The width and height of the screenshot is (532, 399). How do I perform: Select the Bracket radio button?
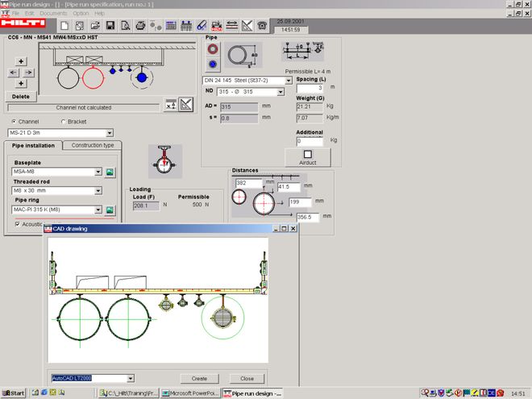click(x=64, y=122)
